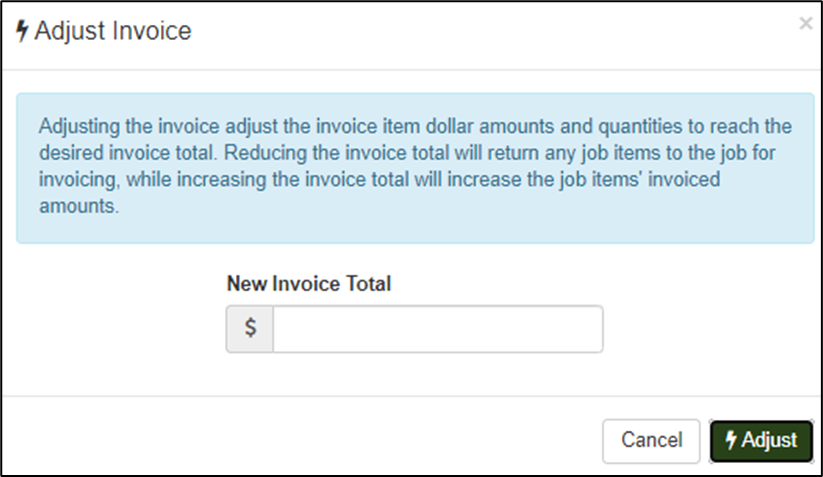Click the lightning bolt icon beside Adjust Invoice
The height and width of the screenshot is (477, 823).
[22, 31]
